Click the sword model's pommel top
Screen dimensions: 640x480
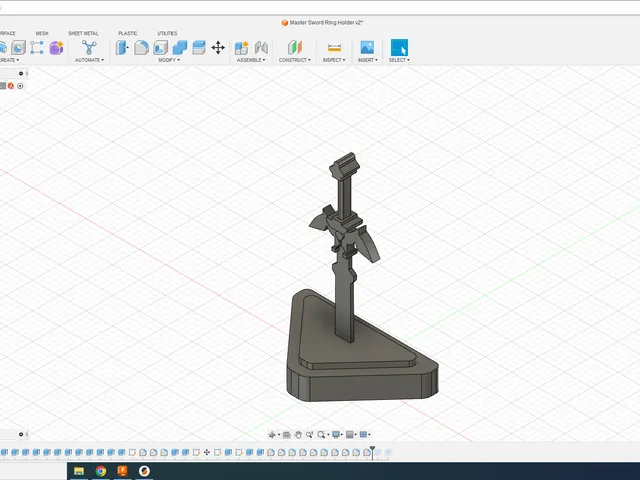tap(345, 165)
